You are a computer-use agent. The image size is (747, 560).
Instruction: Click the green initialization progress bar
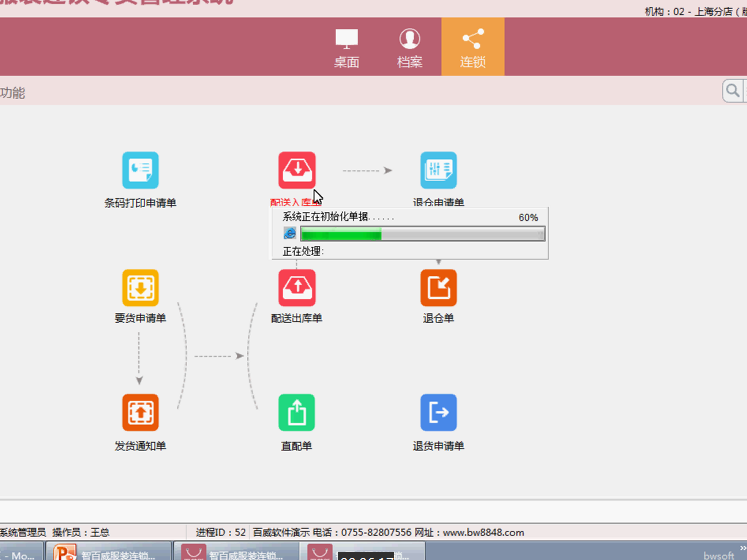422,234
